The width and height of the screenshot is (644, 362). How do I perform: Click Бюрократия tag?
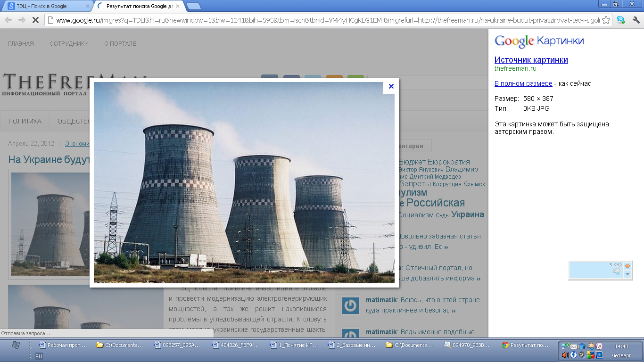(449, 162)
